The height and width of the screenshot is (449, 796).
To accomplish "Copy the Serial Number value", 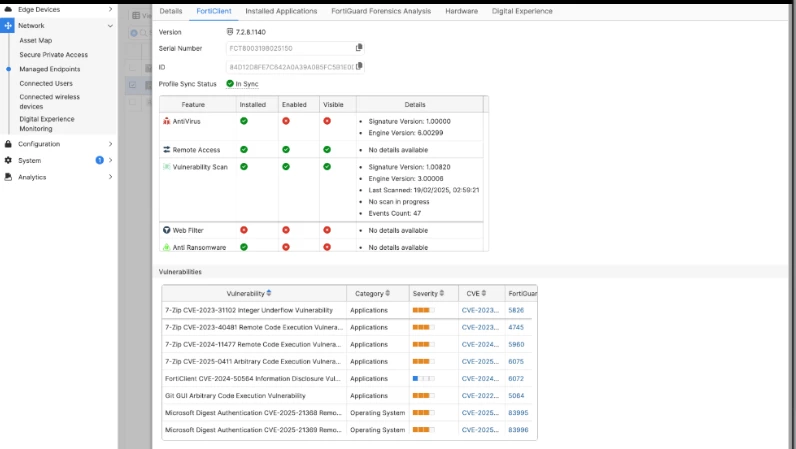I will tap(359, 48).
